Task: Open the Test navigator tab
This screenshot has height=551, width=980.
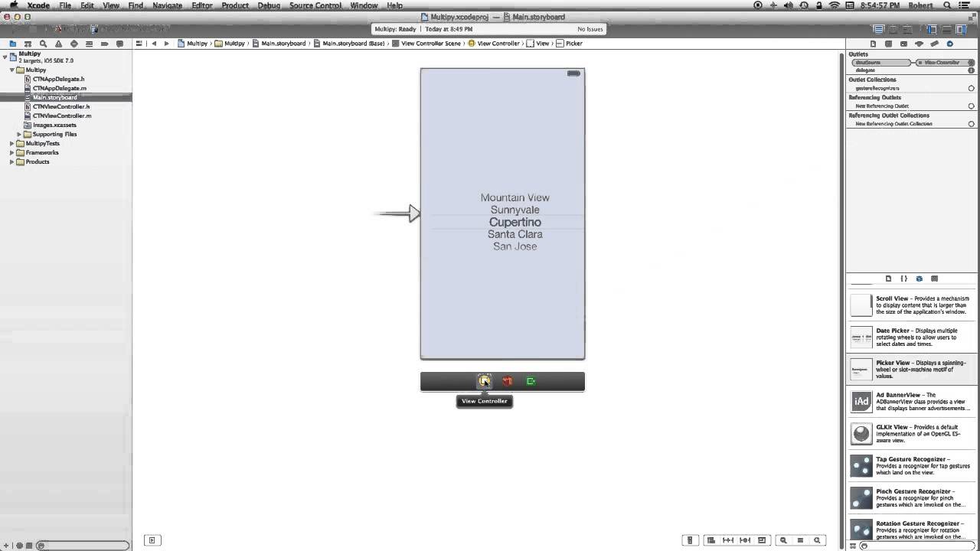Action: coord(73,44)
